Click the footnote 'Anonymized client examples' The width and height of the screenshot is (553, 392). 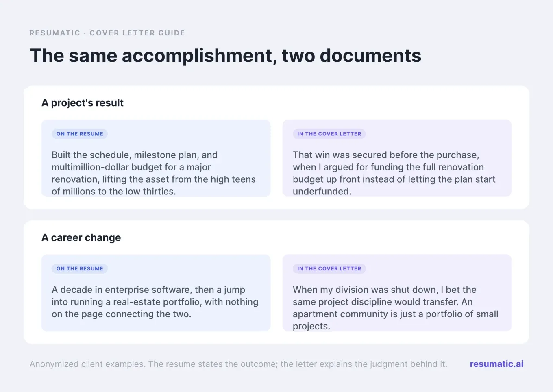click(x=238, y=364)
